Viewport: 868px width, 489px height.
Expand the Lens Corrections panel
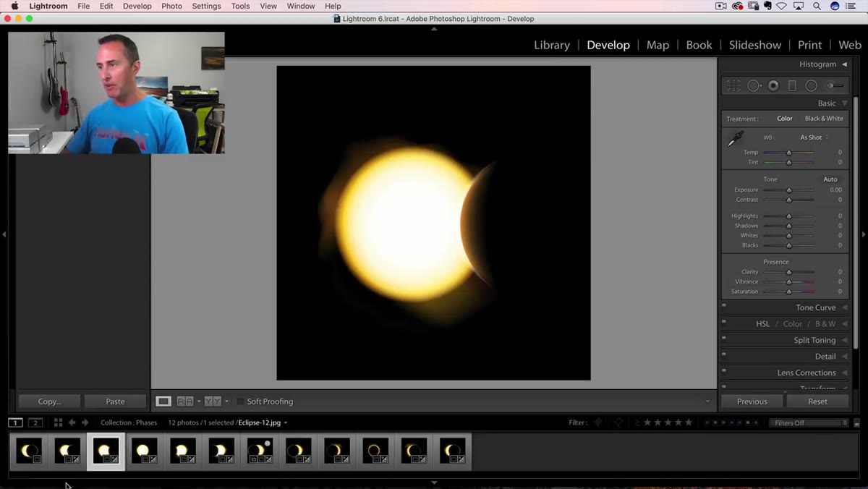coord(844,373)
